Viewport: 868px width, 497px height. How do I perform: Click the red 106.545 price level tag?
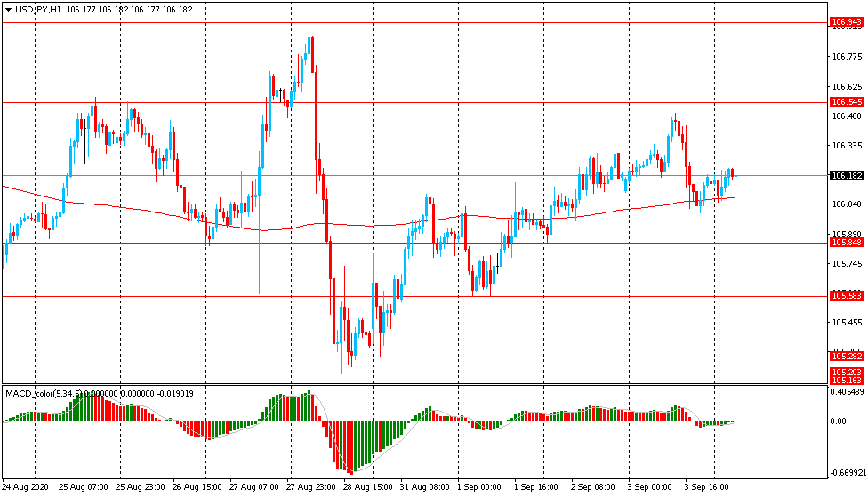pyautogui.click(x=847, y=102)
